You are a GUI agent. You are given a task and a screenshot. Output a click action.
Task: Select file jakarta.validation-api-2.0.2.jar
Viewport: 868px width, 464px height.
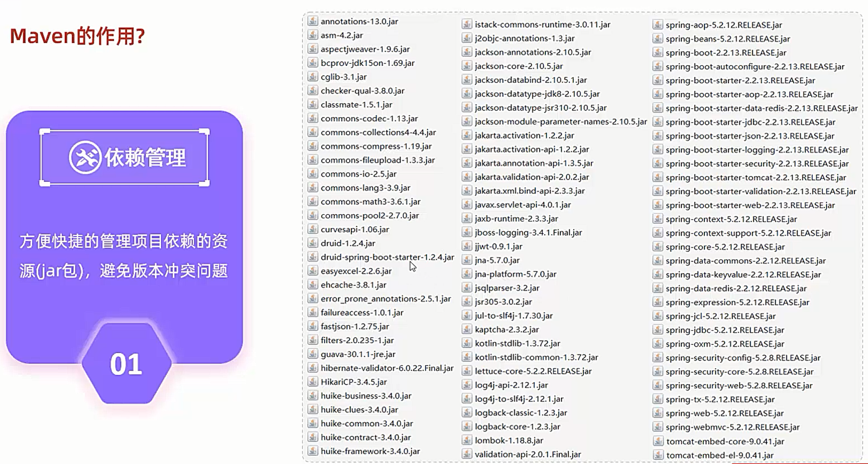[x=532, y=176]
